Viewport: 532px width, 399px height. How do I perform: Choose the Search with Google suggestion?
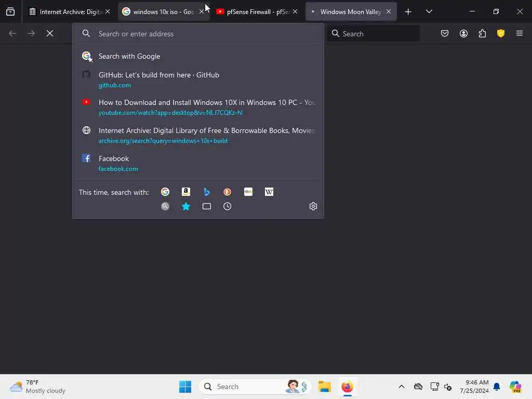(x=198, y=56)
